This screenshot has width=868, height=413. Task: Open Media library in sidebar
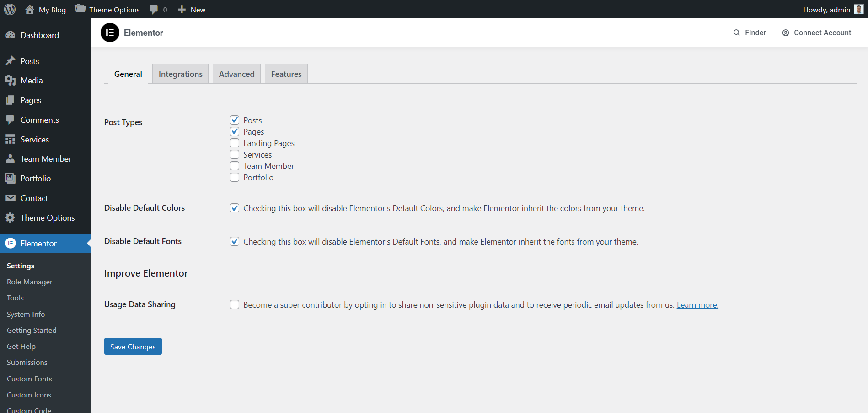click(x=32, y=81)
